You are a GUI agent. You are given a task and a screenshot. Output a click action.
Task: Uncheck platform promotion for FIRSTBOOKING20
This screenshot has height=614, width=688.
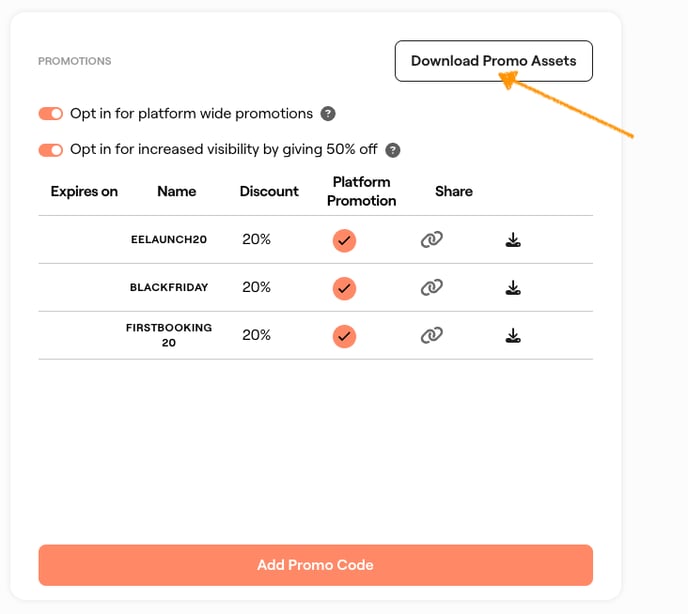pyautogui.click(x=344, y=336)
